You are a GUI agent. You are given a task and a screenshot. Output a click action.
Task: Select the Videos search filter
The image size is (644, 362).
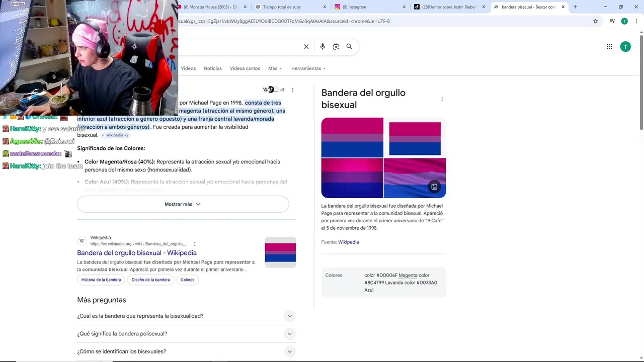pos(188,68)
